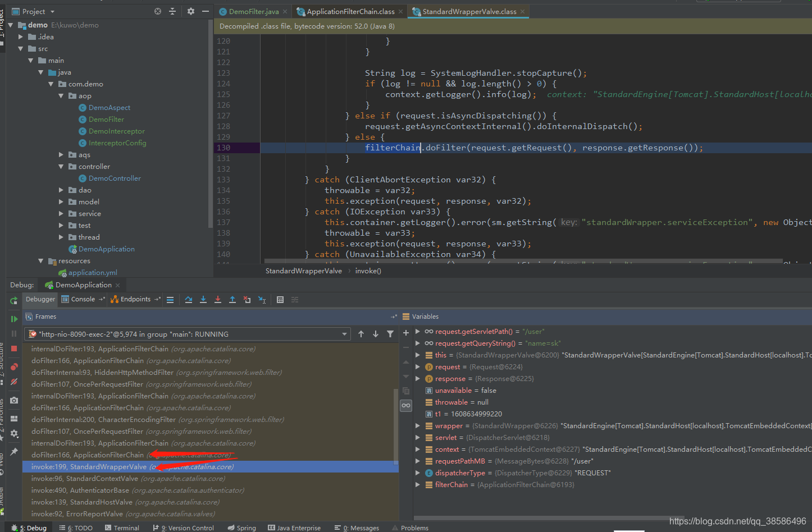Expand request variable node

point(418,367)
